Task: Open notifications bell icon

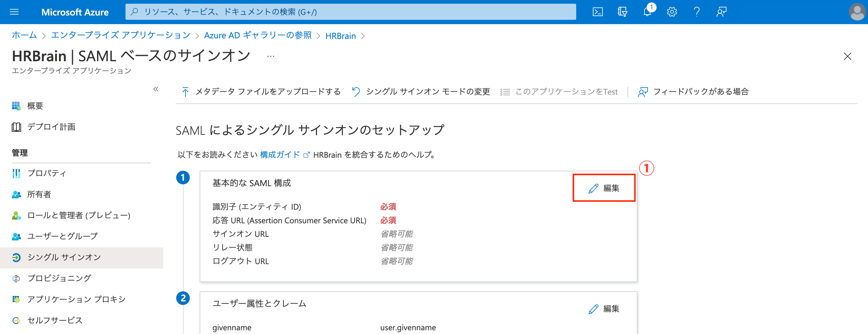Action: (647, 12)
